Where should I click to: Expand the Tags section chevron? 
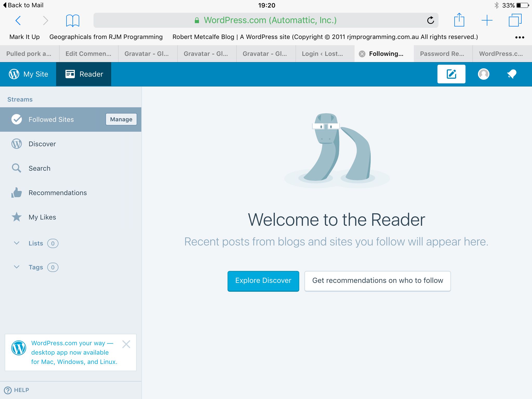coord(17,267)
